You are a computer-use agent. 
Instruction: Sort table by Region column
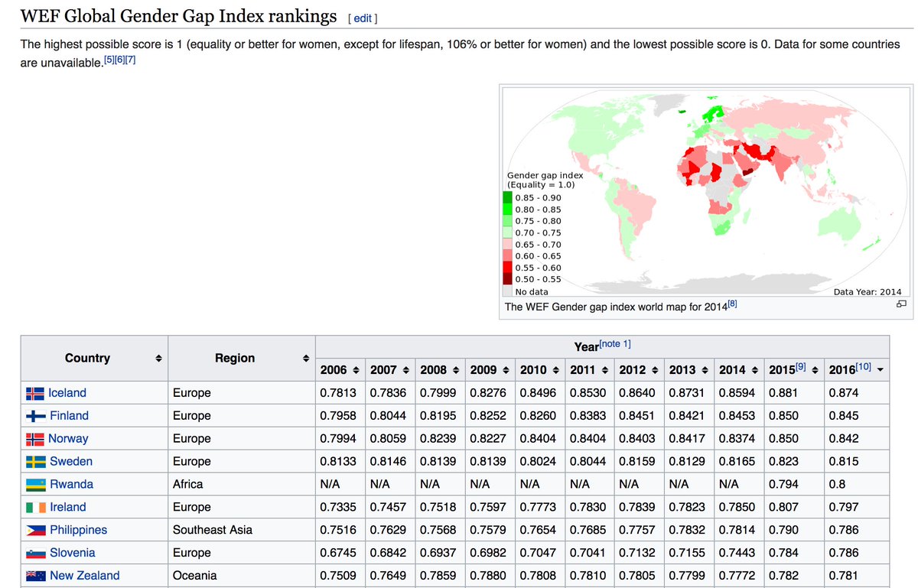305,358
